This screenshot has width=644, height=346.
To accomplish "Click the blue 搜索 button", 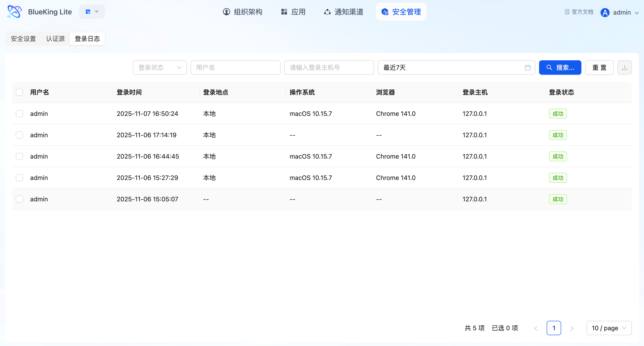I will pyautogui.click(x=560, y=67).
